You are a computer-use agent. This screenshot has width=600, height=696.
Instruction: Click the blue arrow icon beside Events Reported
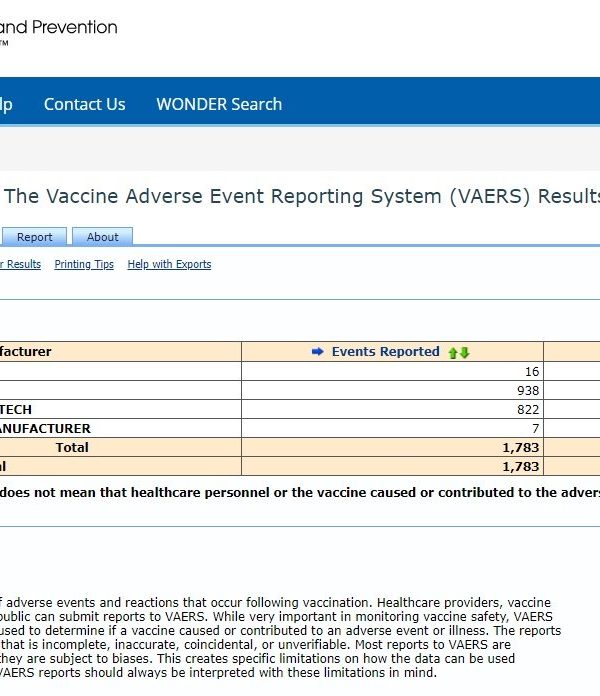[x=318, y=352]
